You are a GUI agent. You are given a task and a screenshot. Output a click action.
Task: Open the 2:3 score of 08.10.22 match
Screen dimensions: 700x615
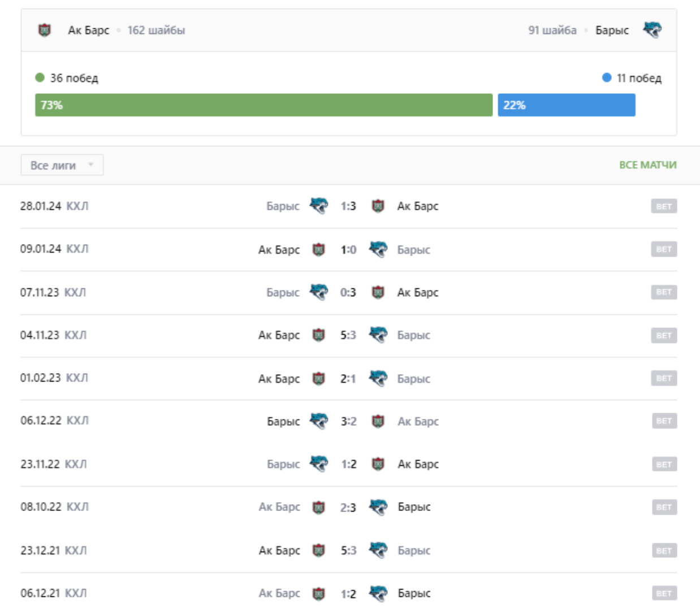pos(348,507)
